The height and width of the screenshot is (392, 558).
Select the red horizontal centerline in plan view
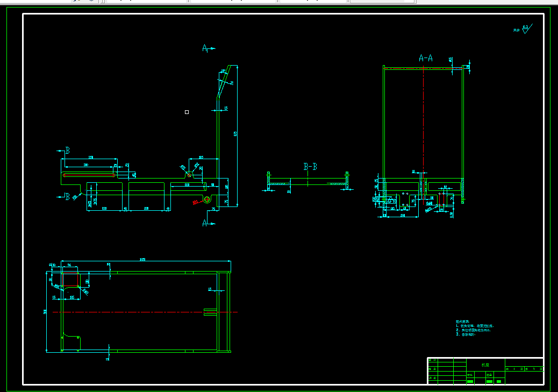(x=145, y=312)
